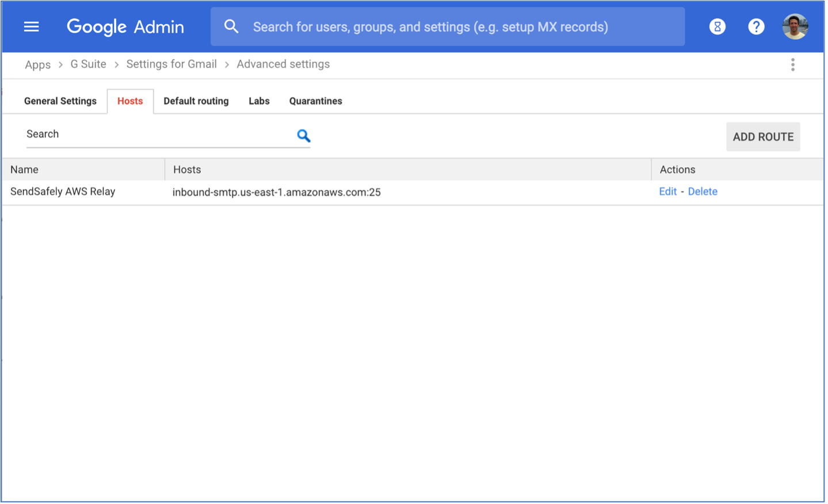Click the Hosts column header

408,170
